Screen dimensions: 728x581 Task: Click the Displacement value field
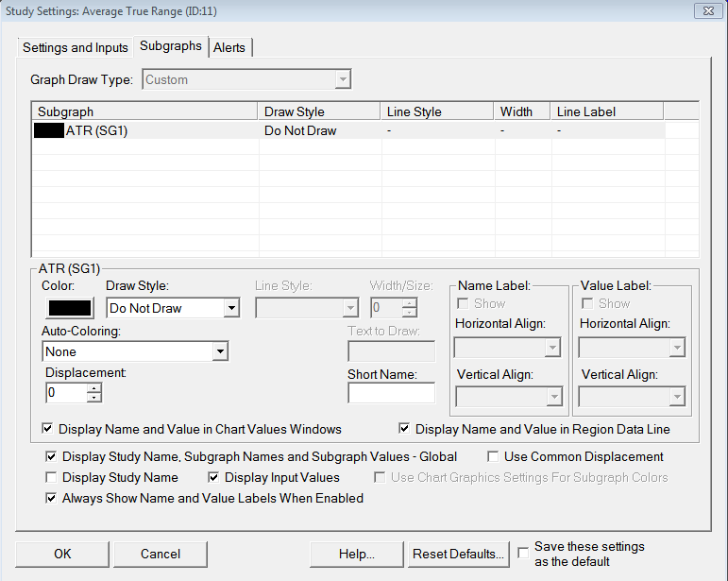(x=66, y=393)
